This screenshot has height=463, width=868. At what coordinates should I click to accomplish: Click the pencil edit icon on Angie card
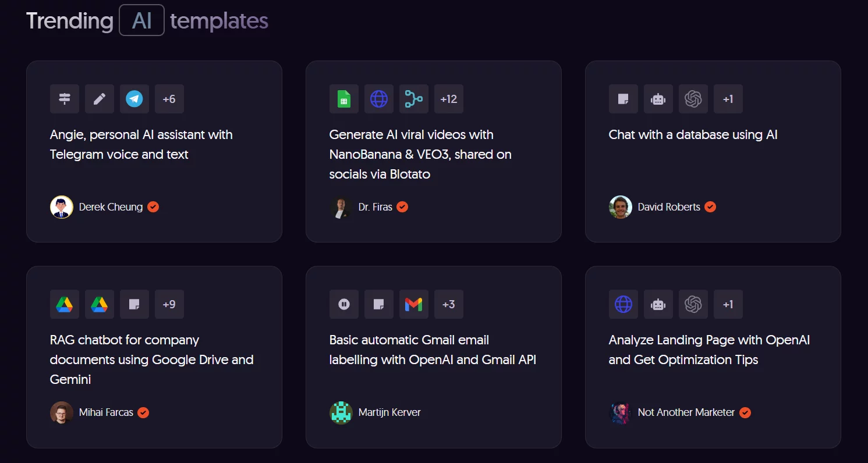click(100, 99)
